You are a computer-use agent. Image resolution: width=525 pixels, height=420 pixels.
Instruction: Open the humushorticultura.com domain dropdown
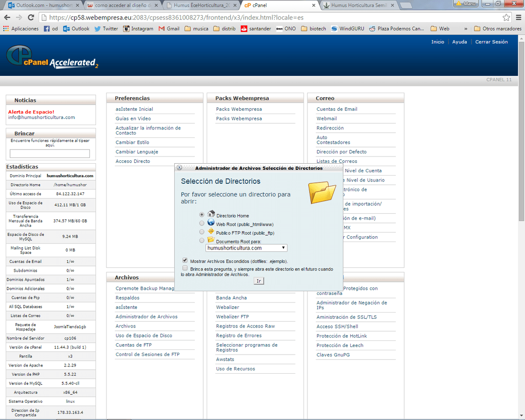246,248
